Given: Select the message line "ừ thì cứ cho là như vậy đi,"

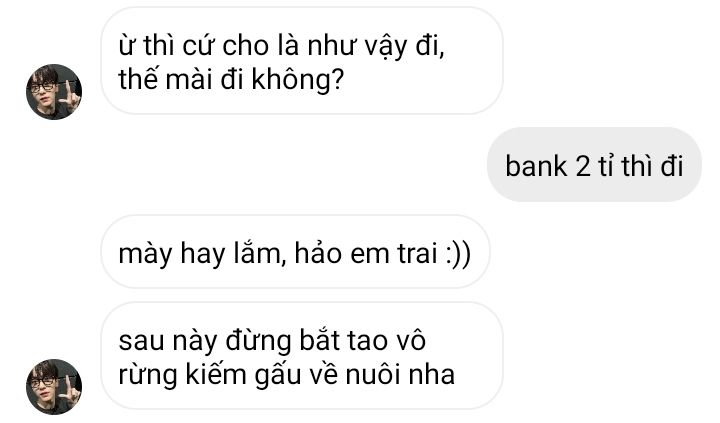Looking at the screenshot, I should point(281,47).
